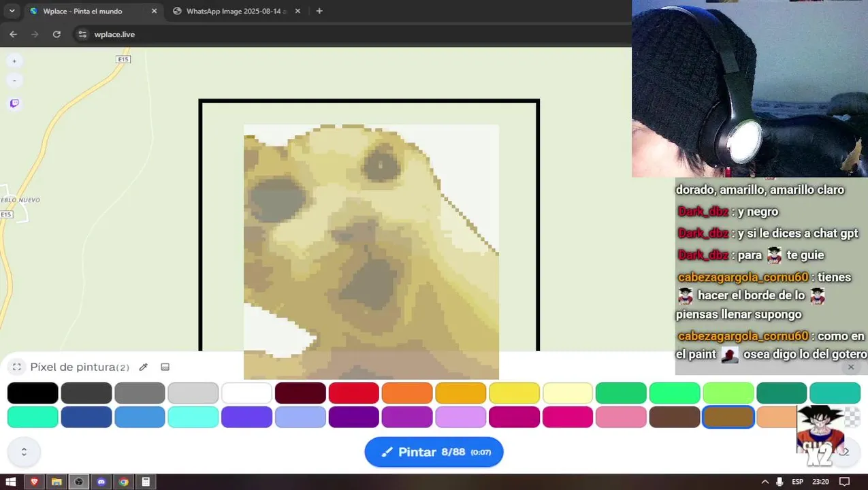The height and width of the screenshot is (490, 868).
Task: Choose the dark magenta color swatch
Action: [514, 416]
